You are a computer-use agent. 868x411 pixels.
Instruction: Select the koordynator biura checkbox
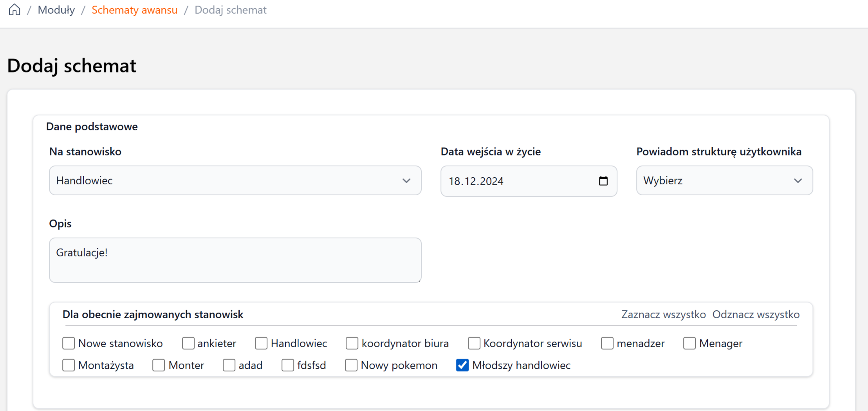tap(352, 343)
